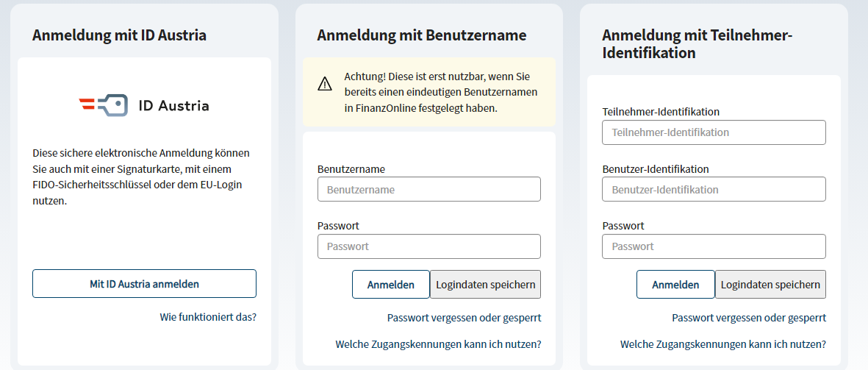Click Logindaten speichern in Benutzername panel
The width and height of the screenshot is (868, 370).
486,285
